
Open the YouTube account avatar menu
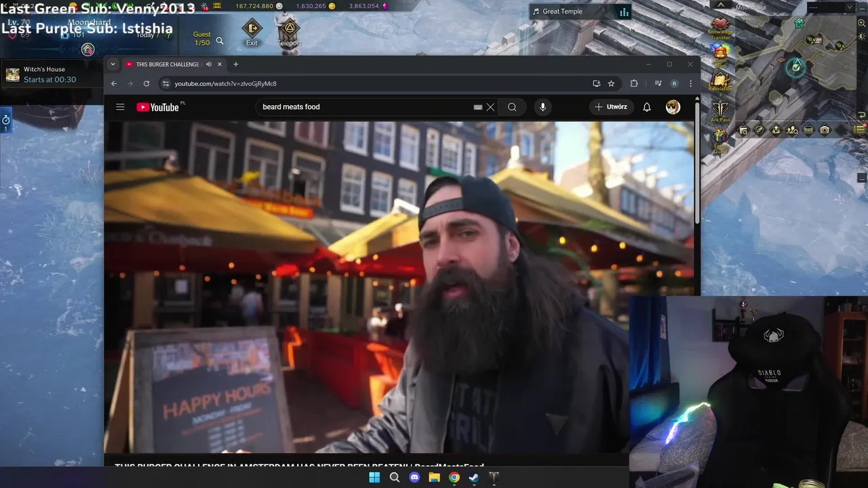(x=673, y=107)
